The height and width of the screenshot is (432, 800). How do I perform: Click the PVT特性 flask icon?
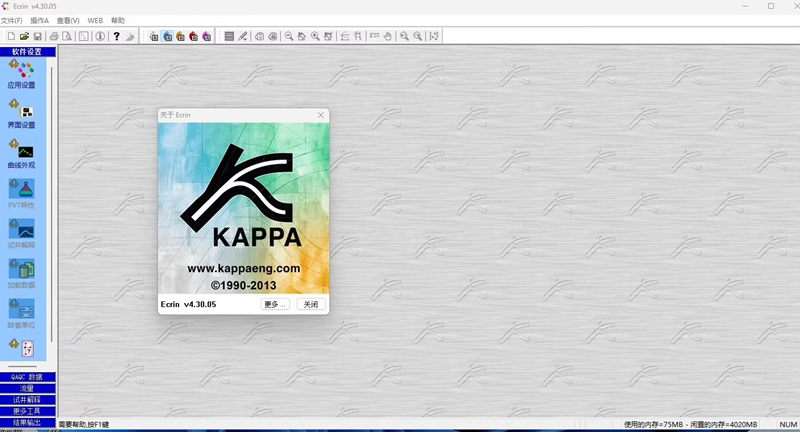coord(21,189)
